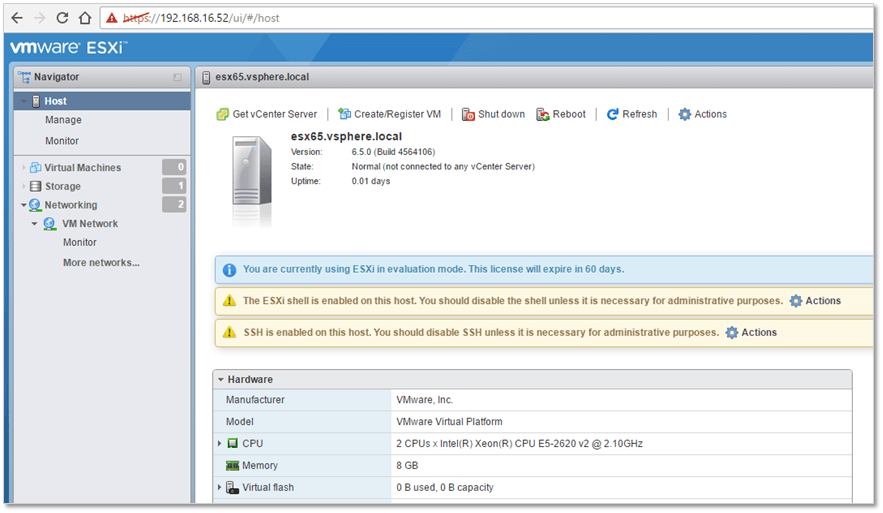Click the CPU chip icon

[x=232, y=444]
